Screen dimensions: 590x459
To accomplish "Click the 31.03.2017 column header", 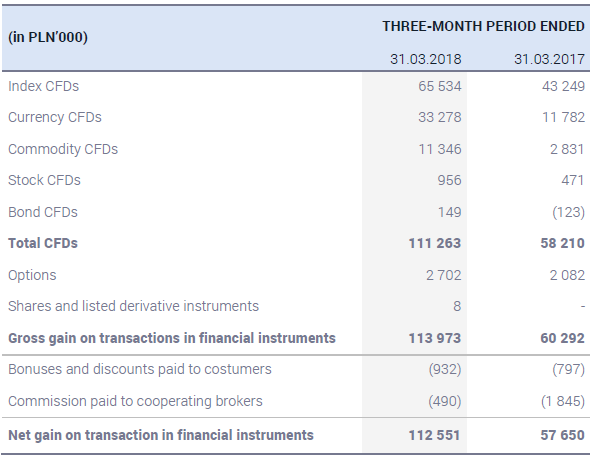I will 549,59.
